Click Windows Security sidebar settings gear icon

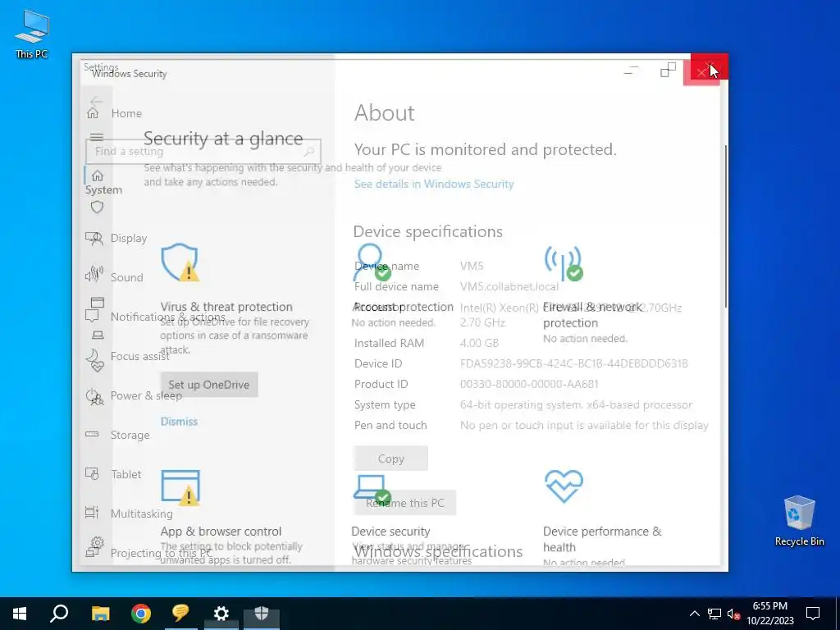tap(97, 542)
